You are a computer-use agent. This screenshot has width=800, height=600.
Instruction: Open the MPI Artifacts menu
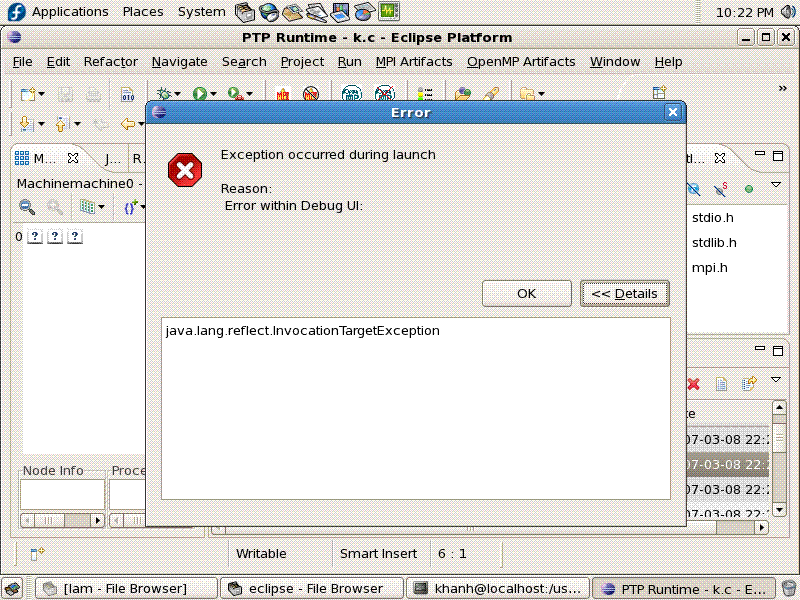point(414,62)
